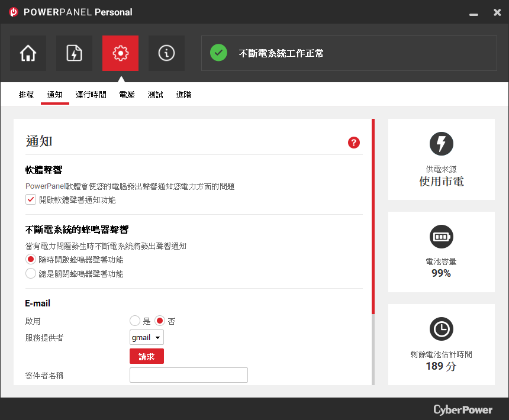
Task: Uncheck 開啟軟體聲響通知功能 checkbox
Action: [x=31, y=199]
